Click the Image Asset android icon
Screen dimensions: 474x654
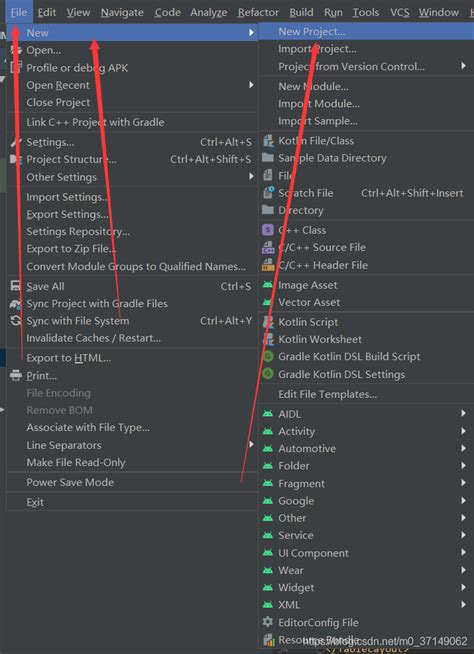(x=268, y=285)
